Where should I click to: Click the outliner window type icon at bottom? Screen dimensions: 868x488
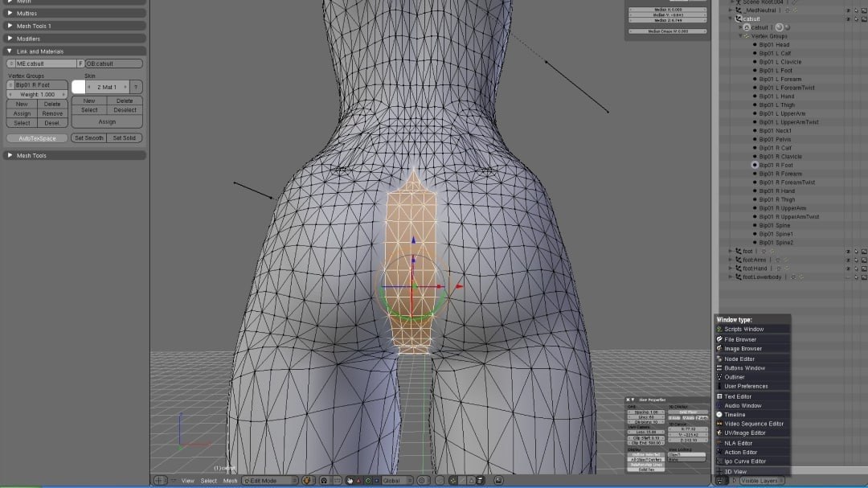pyautogui.click(x=720, y=481)
